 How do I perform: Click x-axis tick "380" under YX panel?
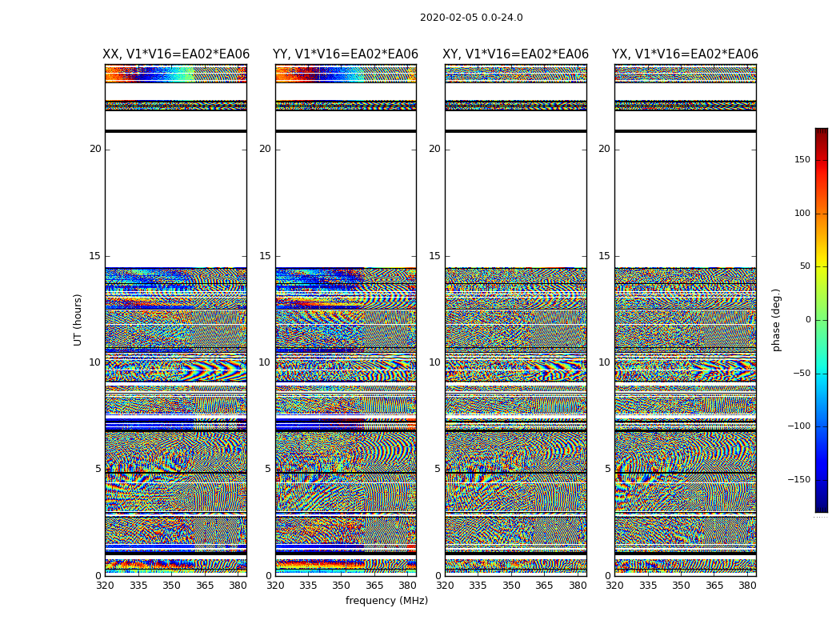click(747, 586)
